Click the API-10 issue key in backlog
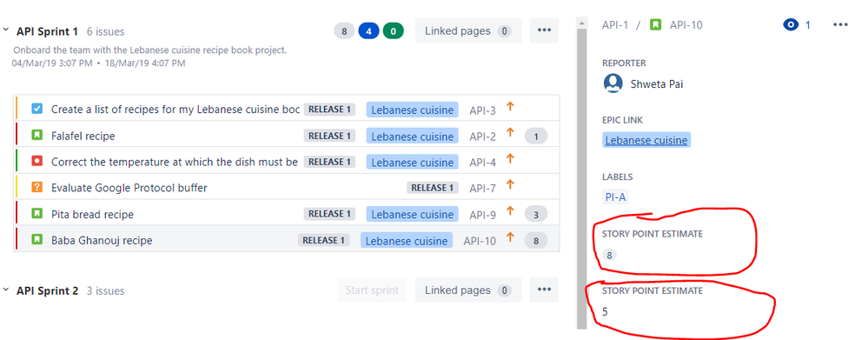This screenshot has width=868, height=340. point(480,241)
